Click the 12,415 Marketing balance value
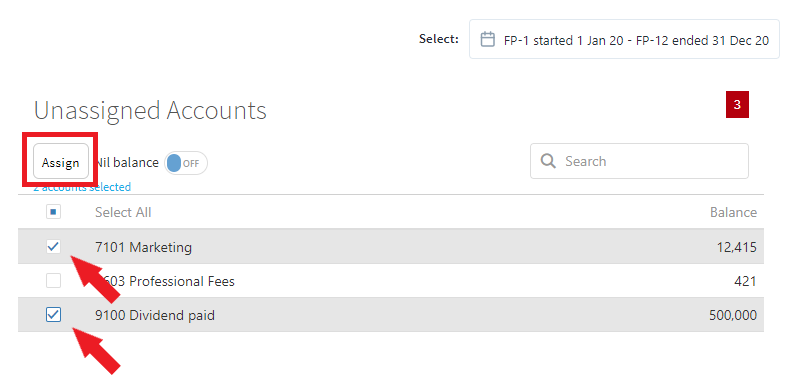 (x=736, y=247)
